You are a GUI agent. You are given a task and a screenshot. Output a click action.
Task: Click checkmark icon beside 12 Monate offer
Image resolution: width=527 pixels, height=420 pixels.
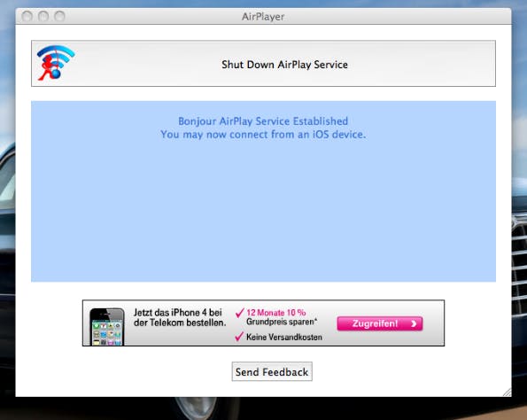tap(239, 313)
